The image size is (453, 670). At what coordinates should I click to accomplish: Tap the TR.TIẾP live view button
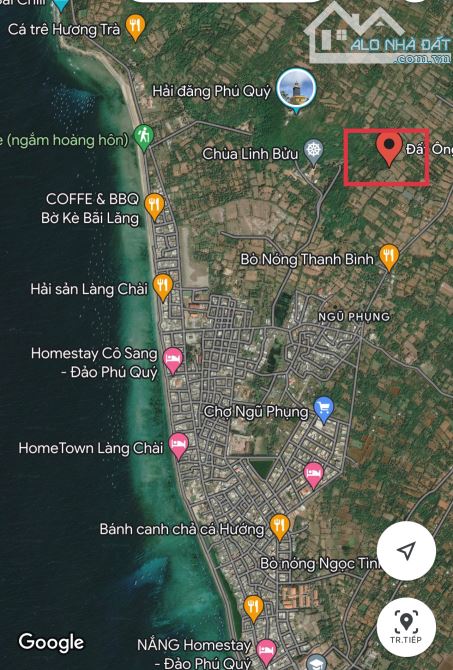pos(406,627)
